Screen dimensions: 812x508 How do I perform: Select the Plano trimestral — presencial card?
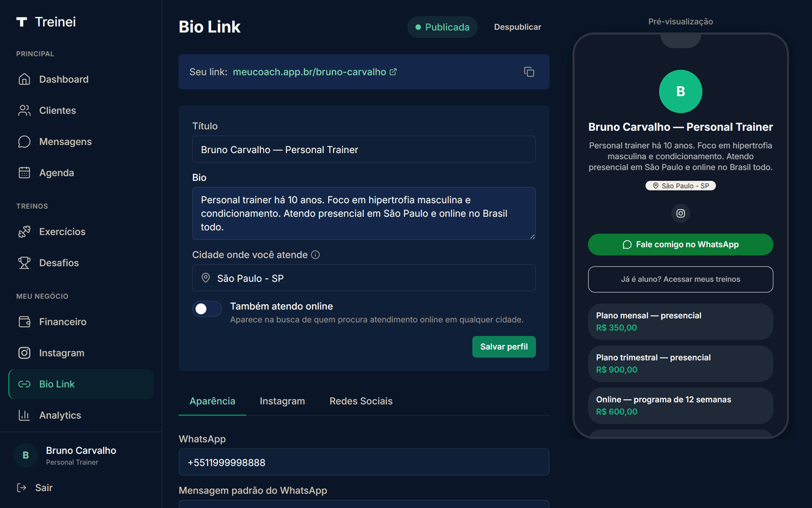681,364
